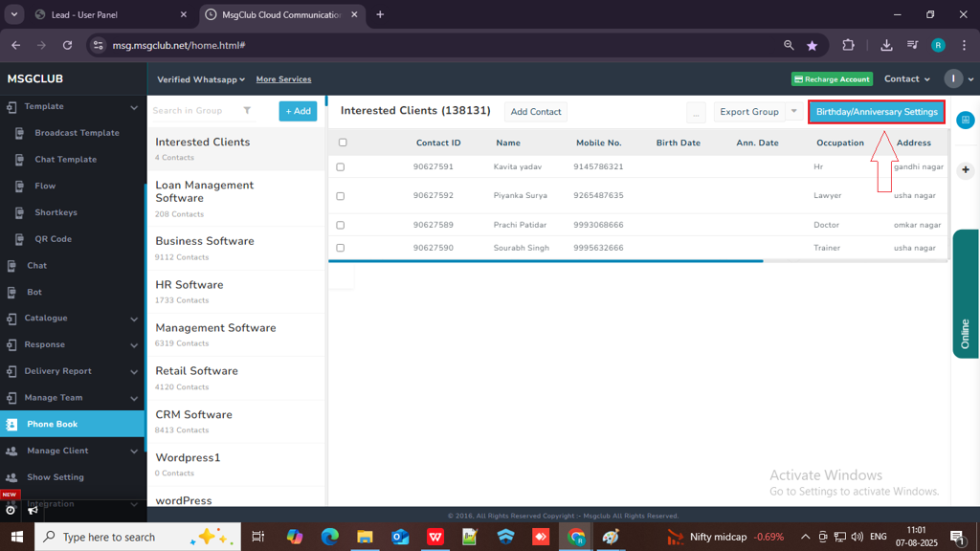This screenshot has height=551, width=980.
Task: Tick the checkbox for Kavita yadav
Action: tap(340, 166)
